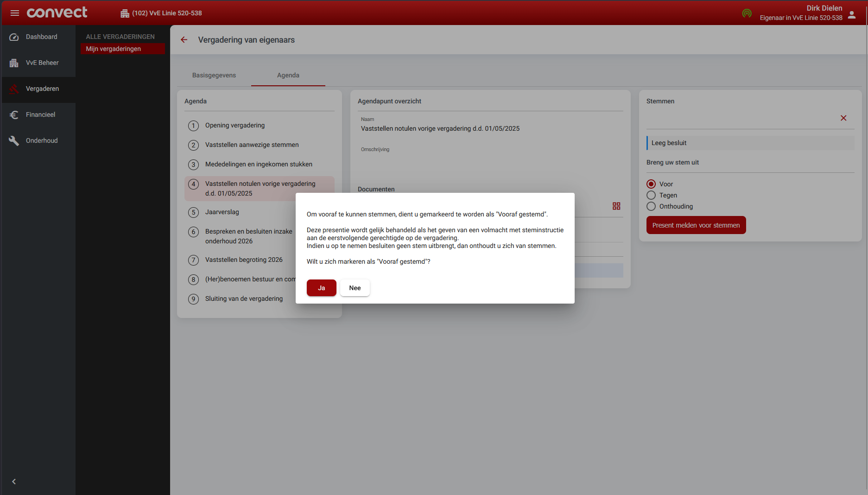Click the Nee button in dialog

355,288
